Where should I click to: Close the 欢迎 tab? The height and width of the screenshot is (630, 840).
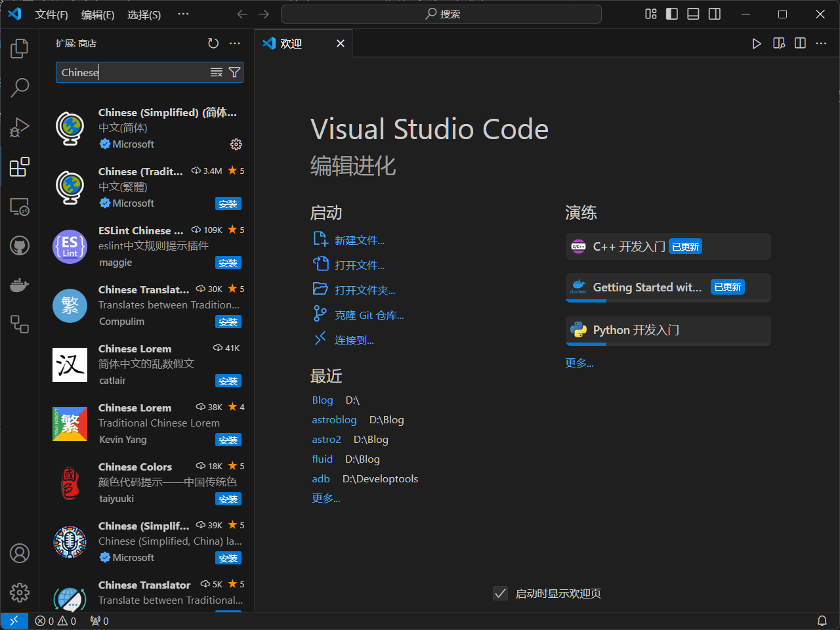pos(340,43)
